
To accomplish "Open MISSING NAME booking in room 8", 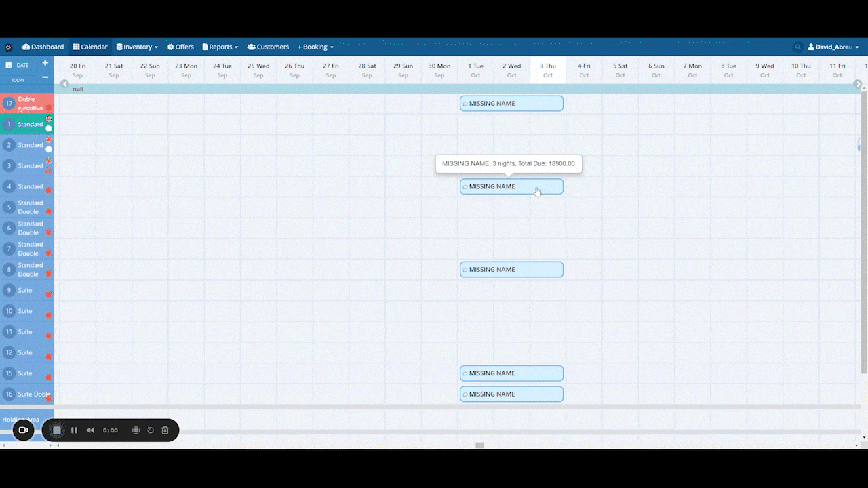I will [x=511, y=270].
